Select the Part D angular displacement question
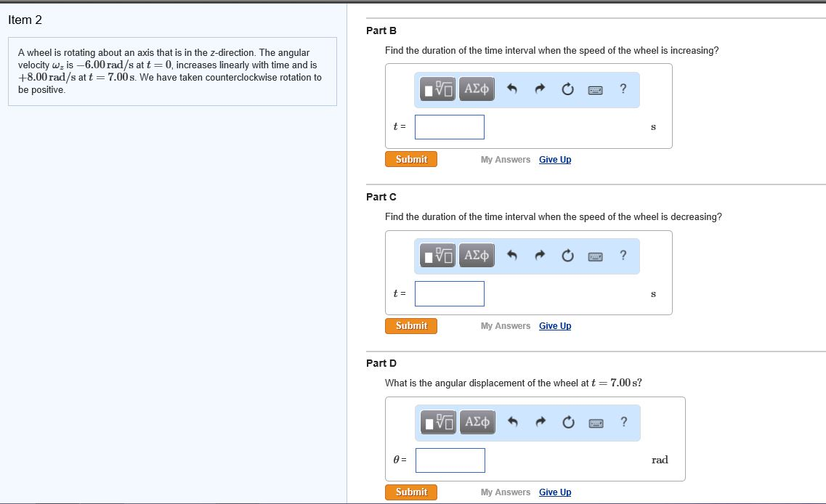Image resolution: width=826 pixels, height=504 pixels. 513,383
